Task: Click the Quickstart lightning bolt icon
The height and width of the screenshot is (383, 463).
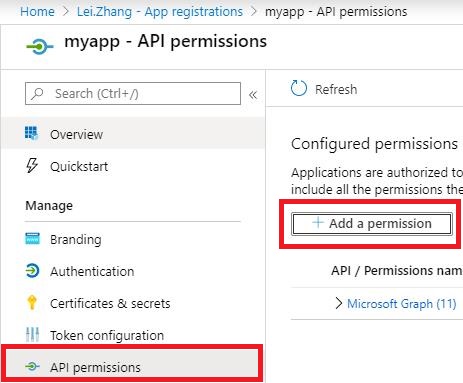Action: pos(32,165)
